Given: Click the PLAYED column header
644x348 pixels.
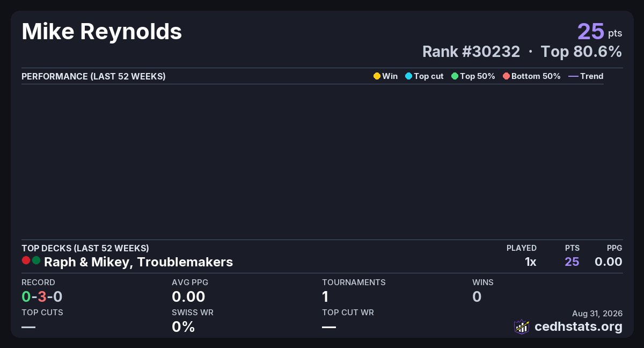Looking at the screenshot, I should click(522, 248).
